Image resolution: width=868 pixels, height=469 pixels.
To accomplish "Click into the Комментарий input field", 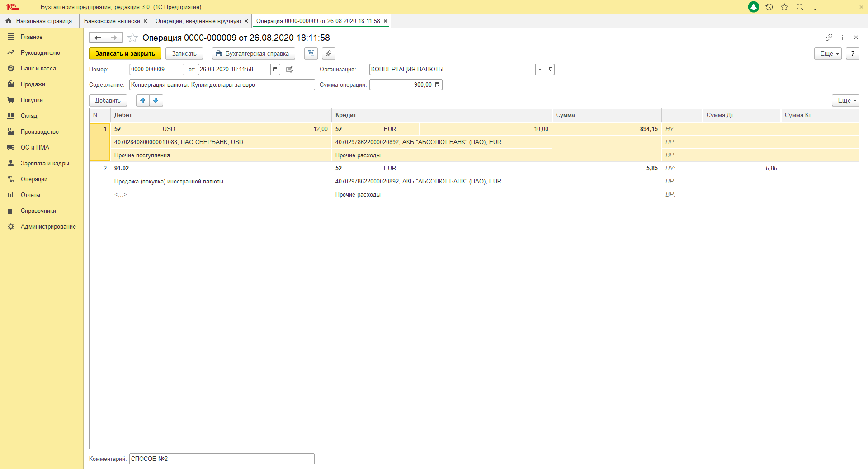I will (222, 459).
